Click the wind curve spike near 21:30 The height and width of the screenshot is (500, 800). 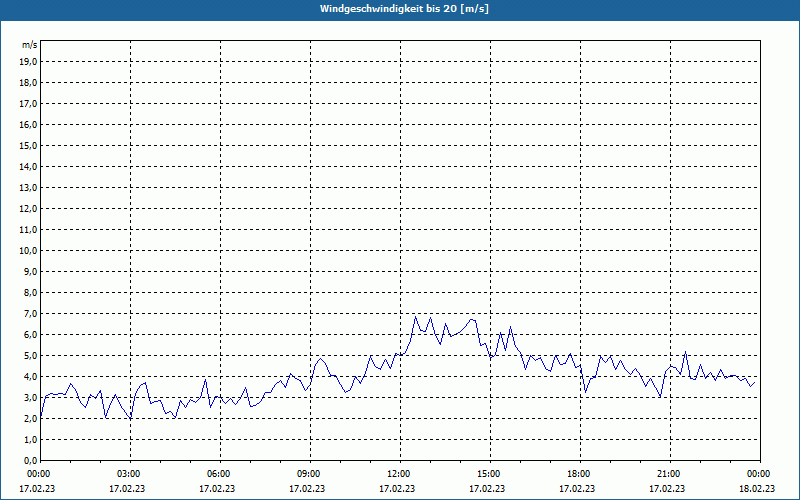pyautogui.click(x=685, y=352)
